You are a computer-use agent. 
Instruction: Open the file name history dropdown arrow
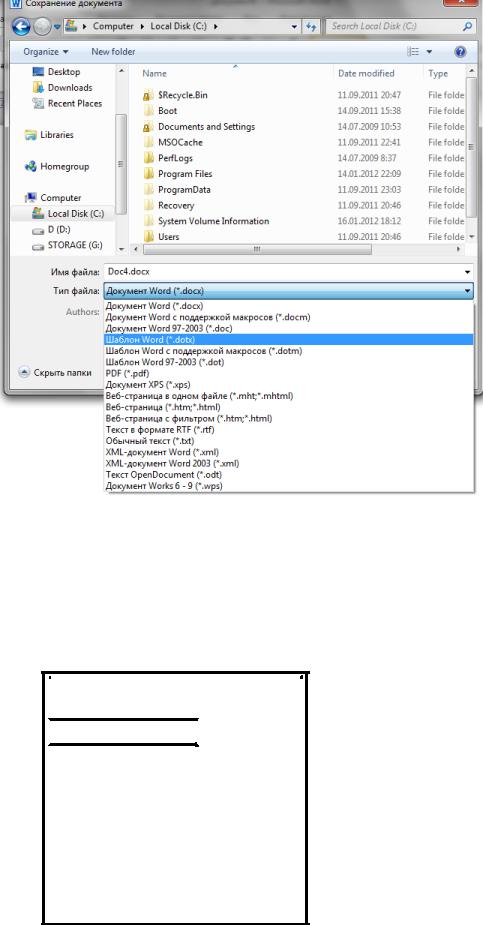coord(468,273)
